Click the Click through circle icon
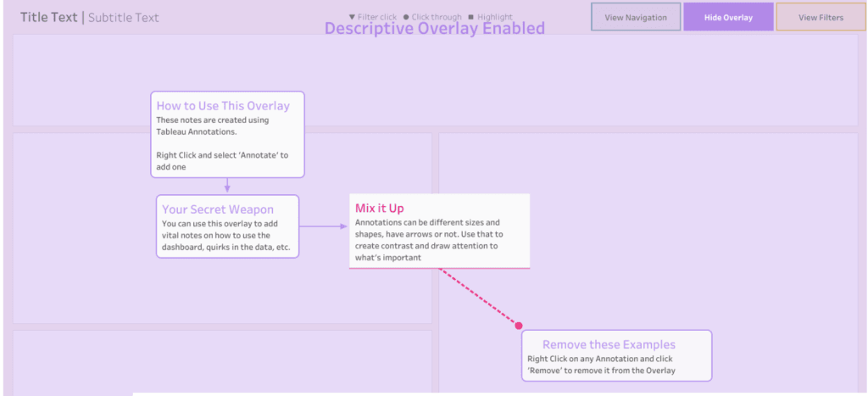This screenshot has width=868, height=396. click(x=406, y=17)
